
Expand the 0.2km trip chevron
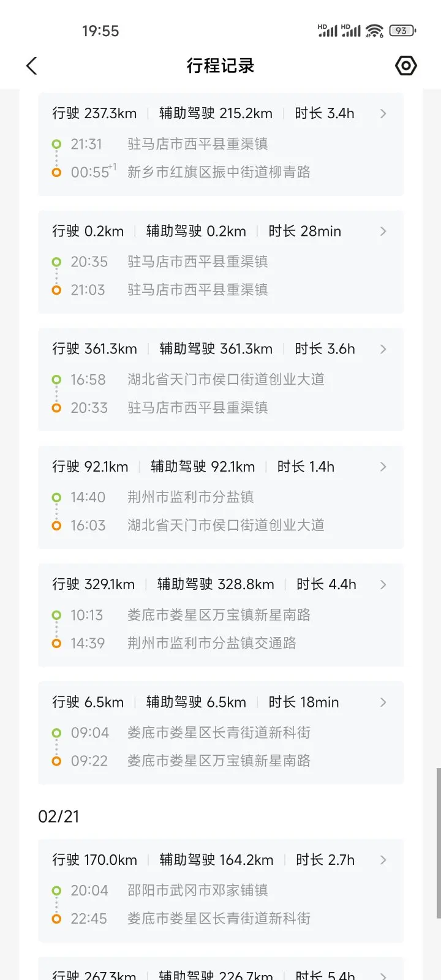[x=383, y=231]
